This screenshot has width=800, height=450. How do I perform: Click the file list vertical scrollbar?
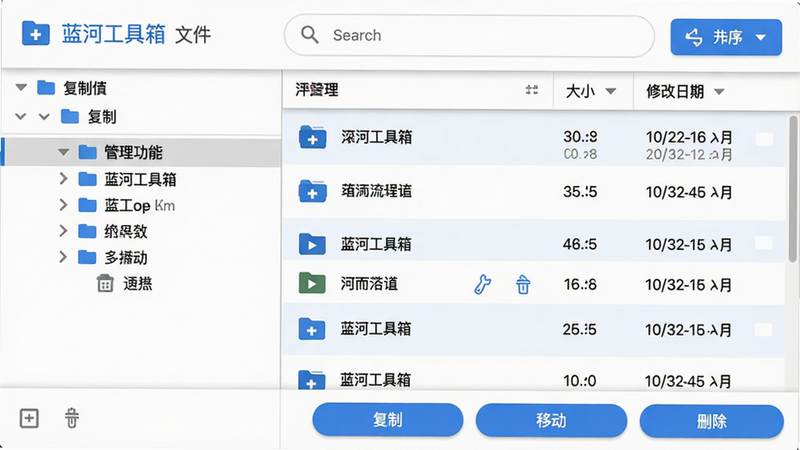pyautogui.click(x=793, y=189)
